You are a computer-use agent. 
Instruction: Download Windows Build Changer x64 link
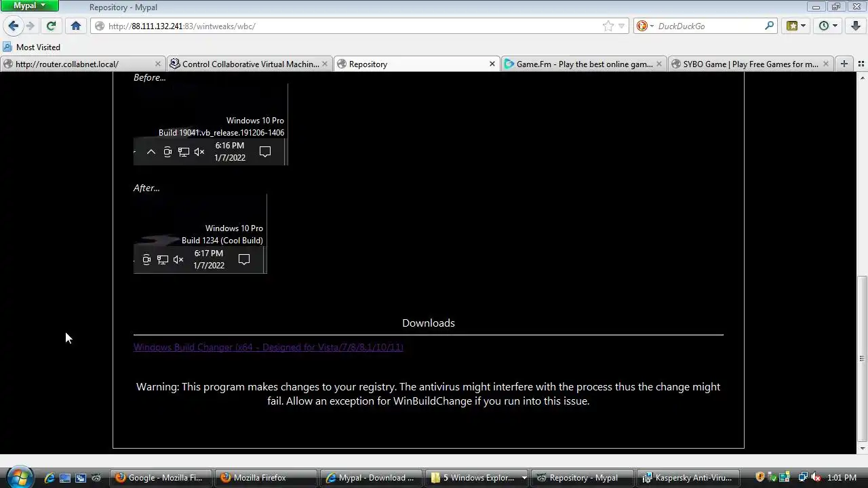(269, 347)
